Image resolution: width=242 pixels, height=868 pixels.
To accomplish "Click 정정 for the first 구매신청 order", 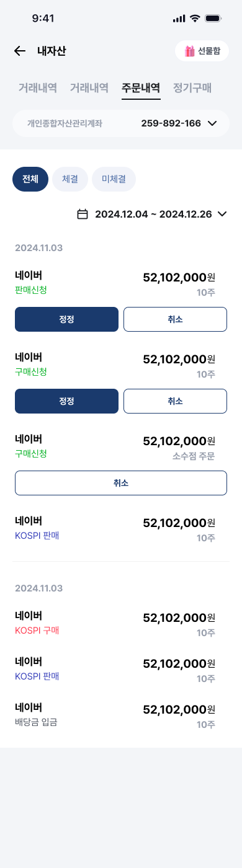I will 66,401.
